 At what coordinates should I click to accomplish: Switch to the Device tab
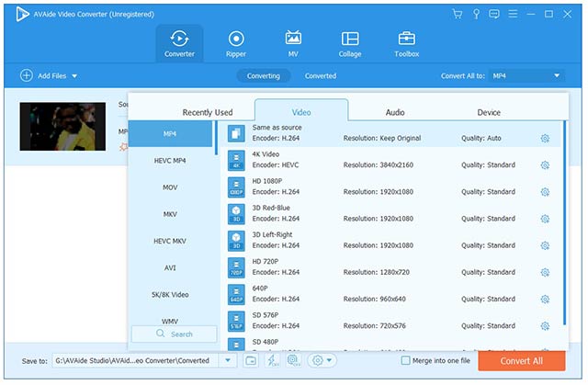click(x=489, y=112)
